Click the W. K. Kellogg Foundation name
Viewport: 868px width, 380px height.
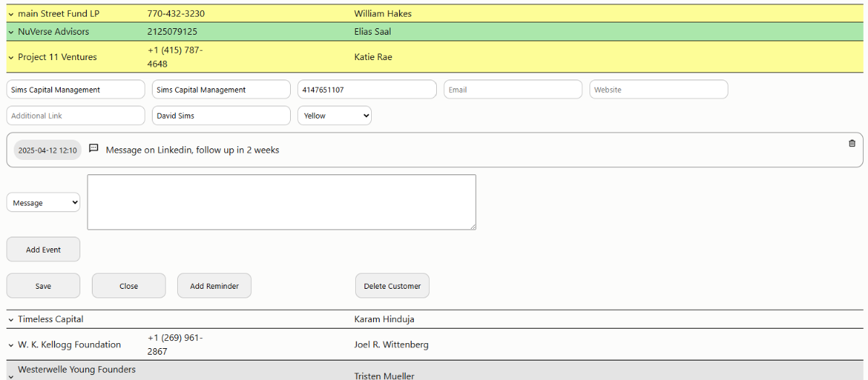[69, 345]
